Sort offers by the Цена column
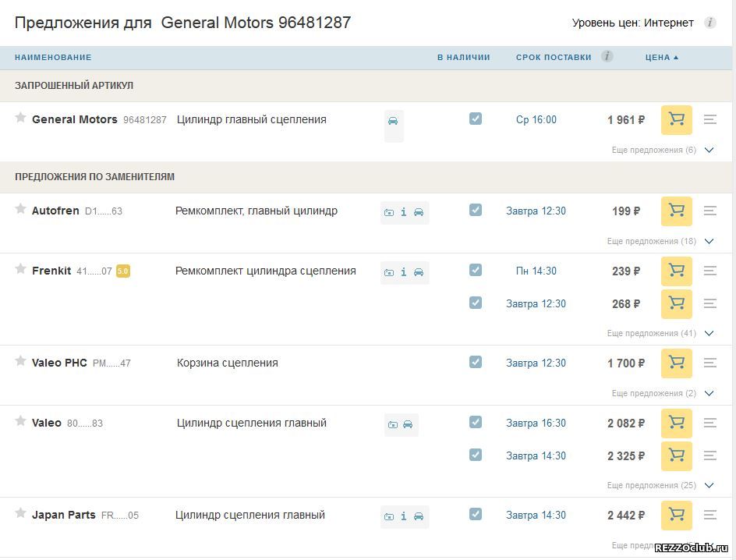 coord(662,57)
